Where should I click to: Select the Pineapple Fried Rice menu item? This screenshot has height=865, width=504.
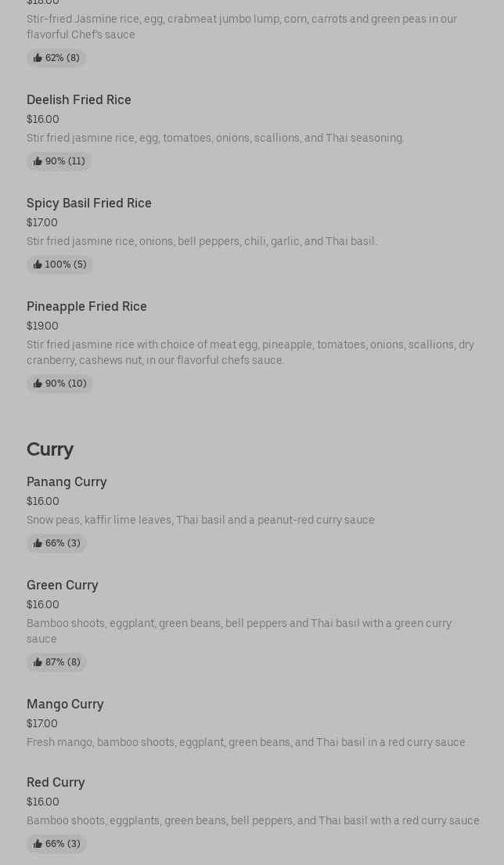pyautogui.click(x=87, y=307)
